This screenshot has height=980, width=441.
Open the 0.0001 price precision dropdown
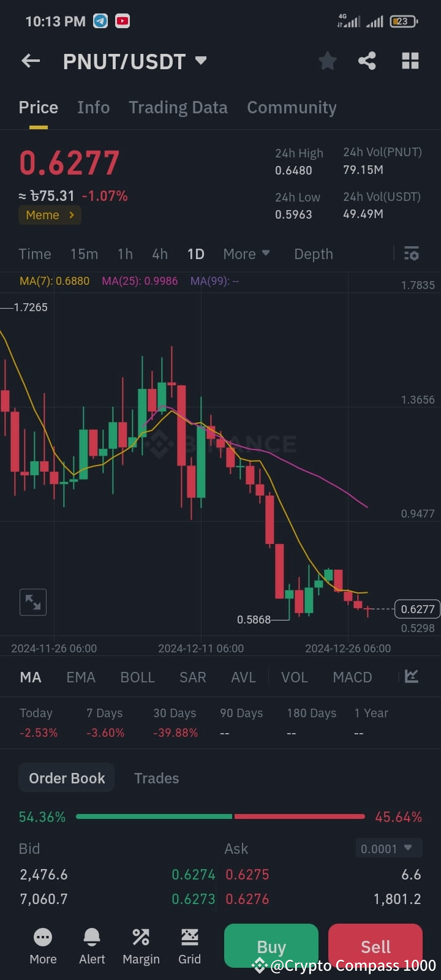point(388,848)
